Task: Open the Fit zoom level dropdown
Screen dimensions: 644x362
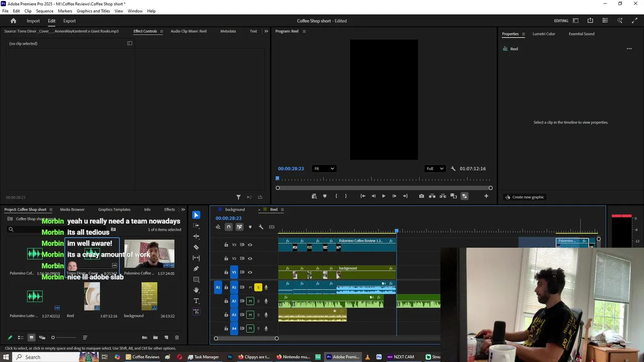Action: pyautogui.click(x=324, y=168)
